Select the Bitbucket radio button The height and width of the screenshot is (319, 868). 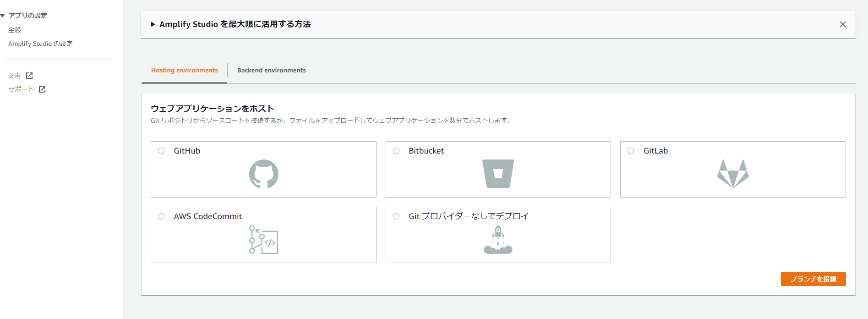(396, 151)
